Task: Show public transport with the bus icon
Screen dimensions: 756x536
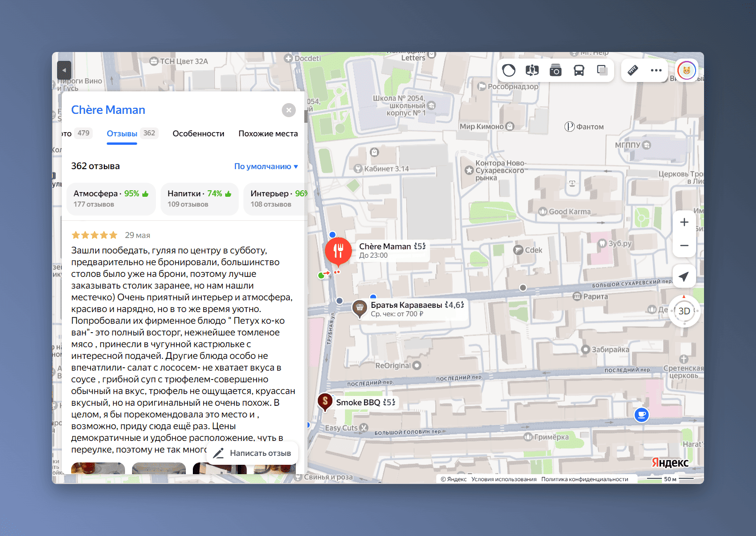Action: (x=579, y=71)
